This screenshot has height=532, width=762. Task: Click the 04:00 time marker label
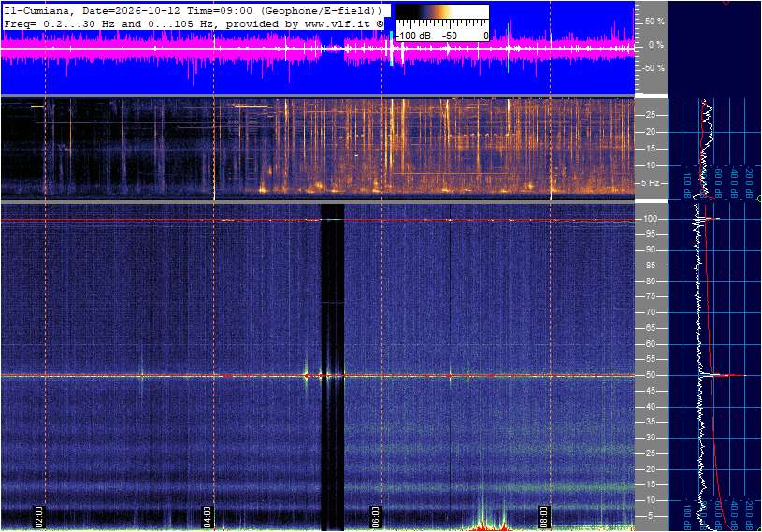[207, 517]
